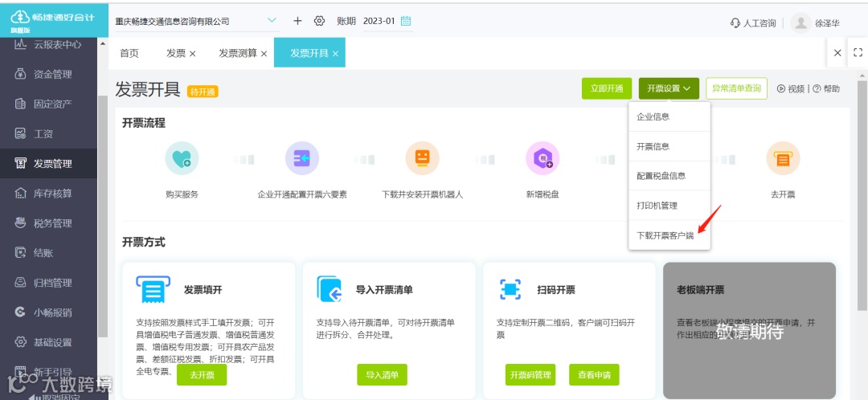Switch to the 发票测算 tab
Viewport: 868px width, 400px height.
238,53
